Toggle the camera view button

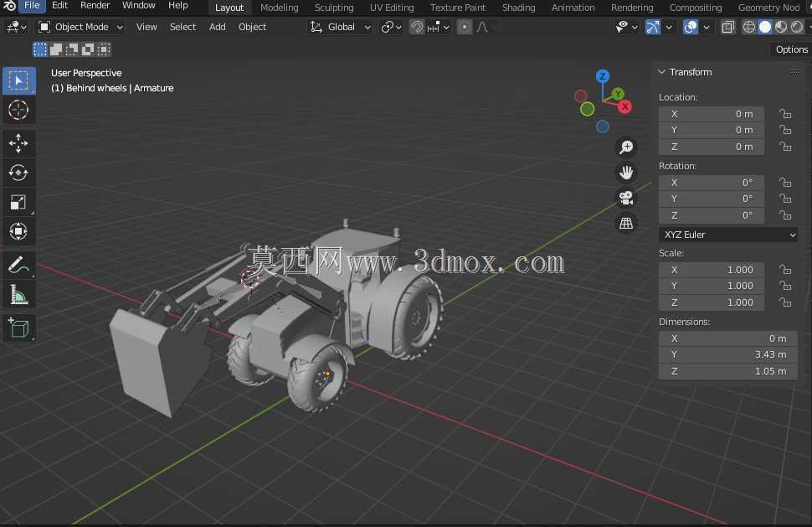pyautogui.click(x=626, y=198)
